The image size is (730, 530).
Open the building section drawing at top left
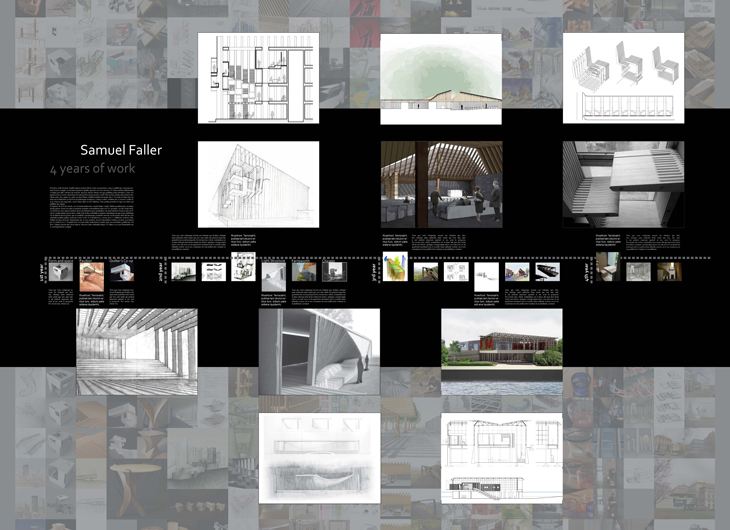258,78
